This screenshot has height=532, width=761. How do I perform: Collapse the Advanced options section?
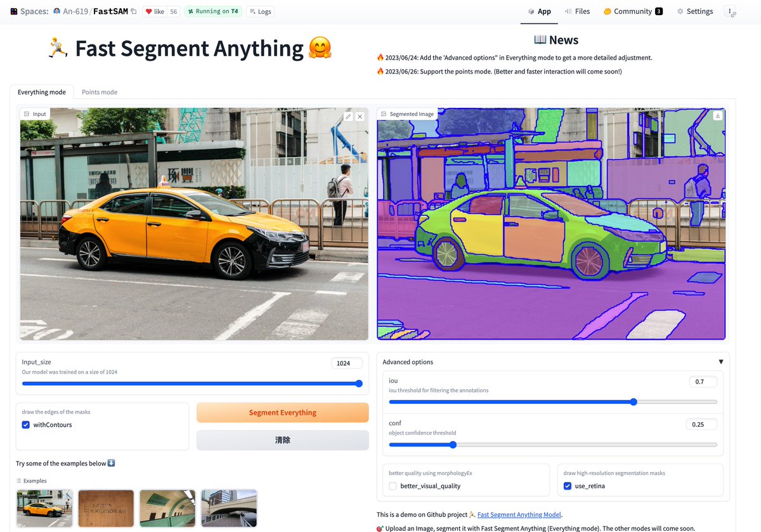click(721, 361)
